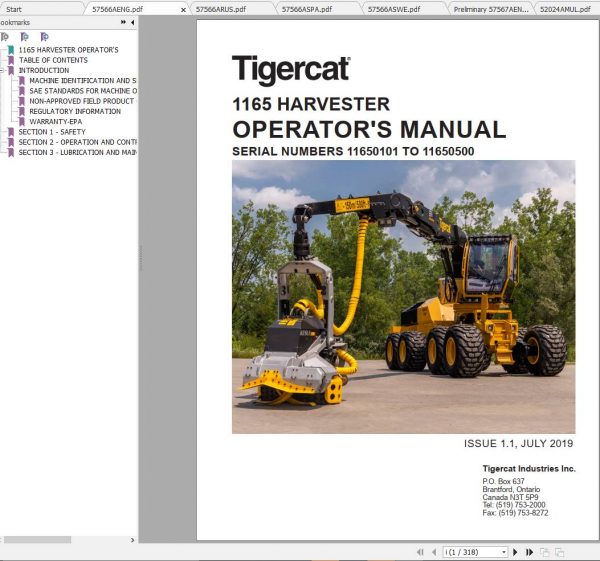Viewport: 600px width, 561px height.
Task: Go to the next page
Action: click(515, 552)
